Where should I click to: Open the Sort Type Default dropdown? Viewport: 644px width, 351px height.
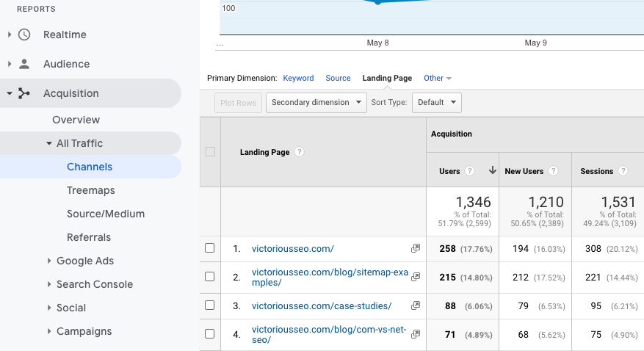(436, 103)
